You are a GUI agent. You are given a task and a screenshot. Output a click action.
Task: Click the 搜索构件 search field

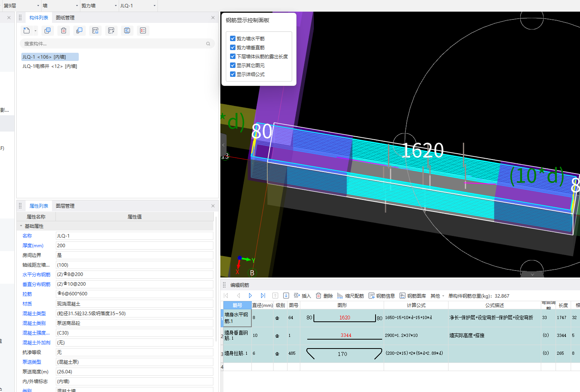117,44
